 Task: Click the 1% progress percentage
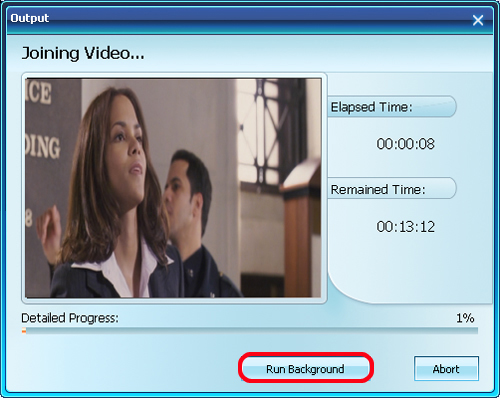[x=465, y=318]
